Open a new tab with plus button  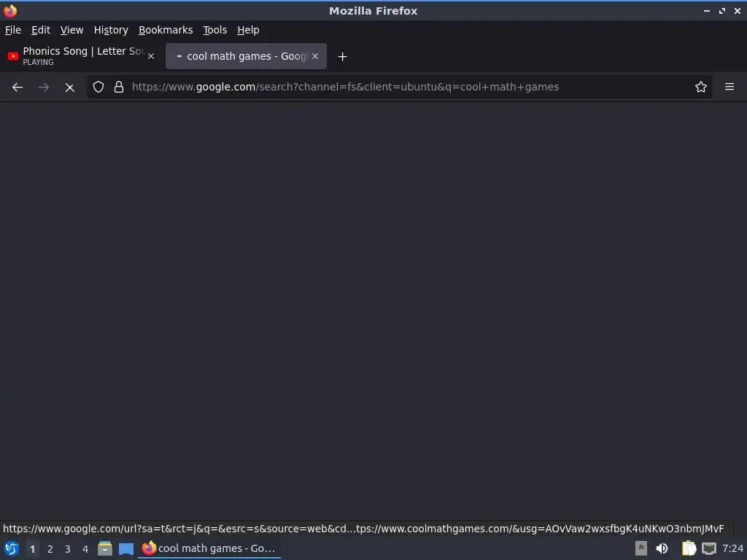point(342,57)
